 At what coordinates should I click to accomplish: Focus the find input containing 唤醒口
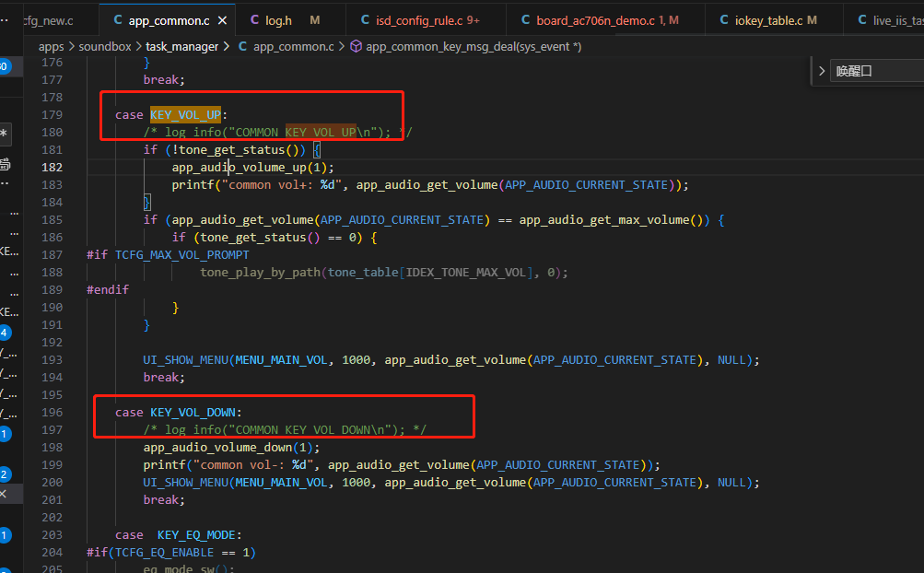click(877, 71)
